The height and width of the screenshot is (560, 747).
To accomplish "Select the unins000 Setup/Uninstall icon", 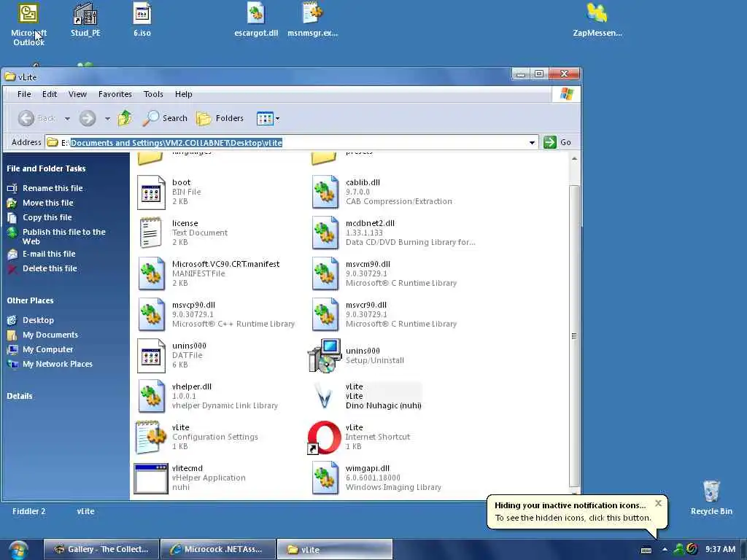I will point(325,356).
